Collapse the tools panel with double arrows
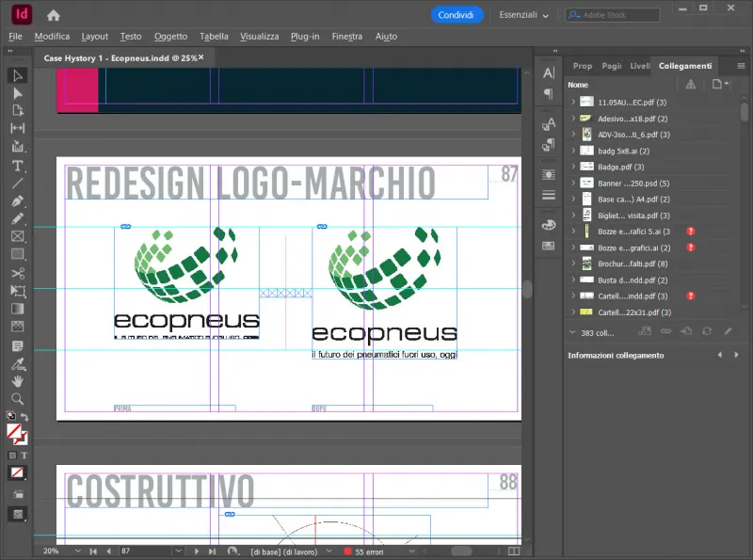753x560 pixels. 10,51
